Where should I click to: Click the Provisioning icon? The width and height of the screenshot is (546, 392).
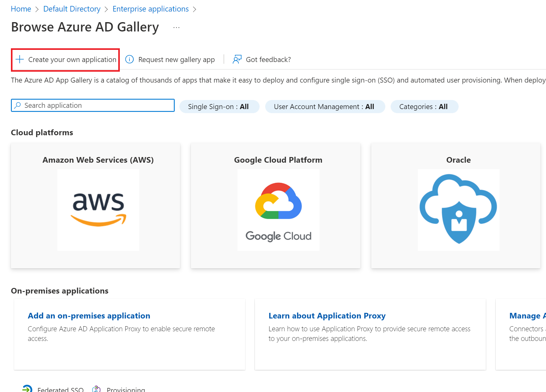click(96, 389)
